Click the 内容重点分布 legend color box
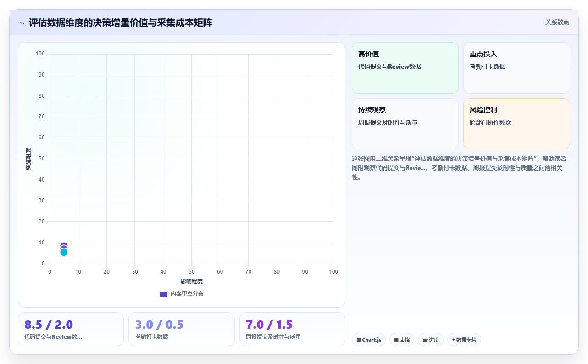Image resolution: width=588 pixels, height=364 pixels. 163,294
